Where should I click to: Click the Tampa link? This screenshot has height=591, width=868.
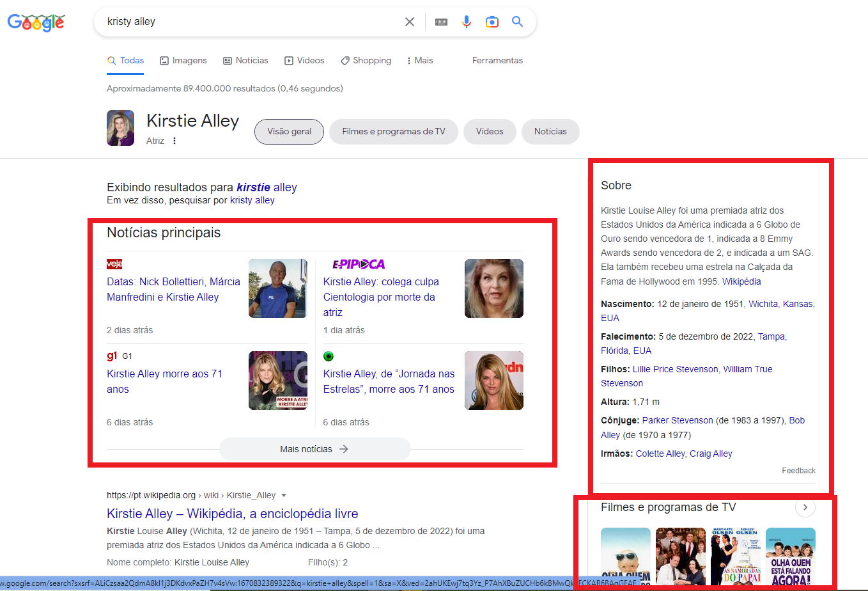coord(771,336)
